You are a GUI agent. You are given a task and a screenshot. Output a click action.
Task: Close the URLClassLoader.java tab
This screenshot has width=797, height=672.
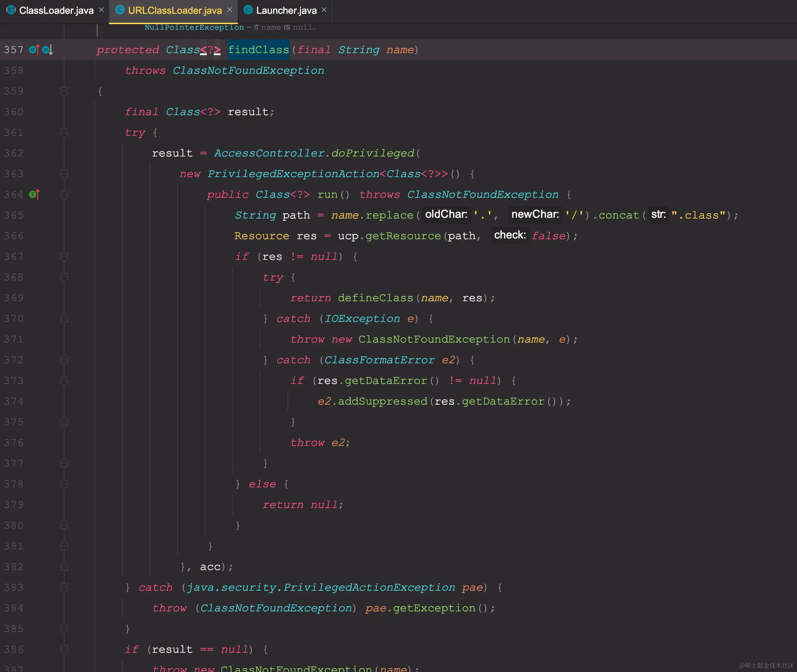229,10
